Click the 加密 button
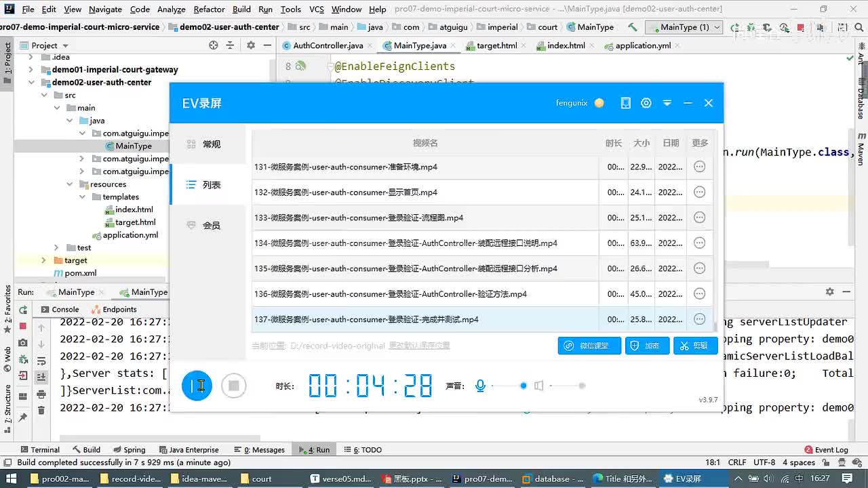Viewport: 868px width, 488px height. click(x=647, y=346)
